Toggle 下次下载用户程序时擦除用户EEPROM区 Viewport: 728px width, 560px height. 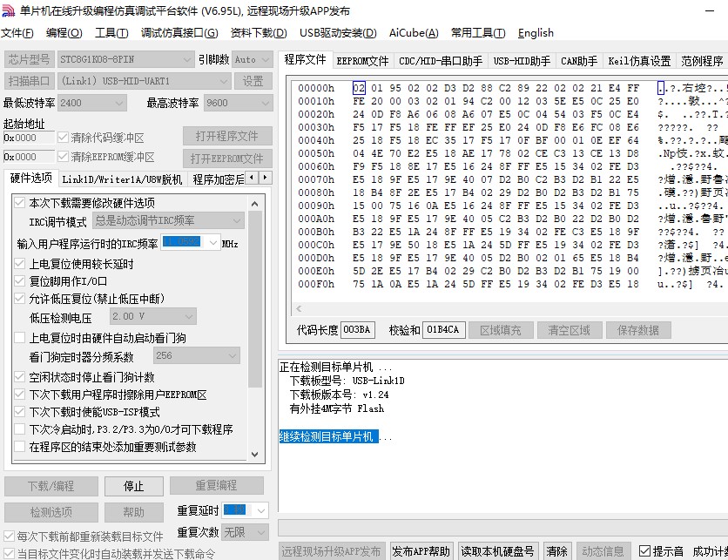tap(19, 395)
